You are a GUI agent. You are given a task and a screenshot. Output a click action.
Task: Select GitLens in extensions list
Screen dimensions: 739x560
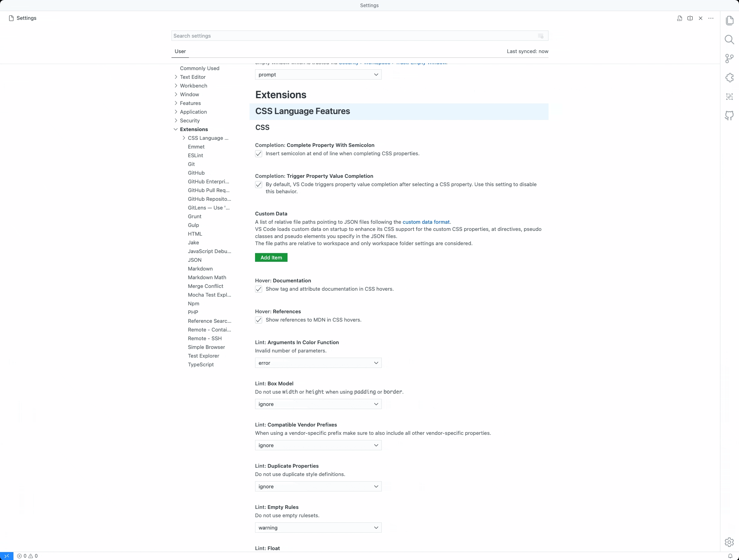pyautogui.click(x=209, y=208)
